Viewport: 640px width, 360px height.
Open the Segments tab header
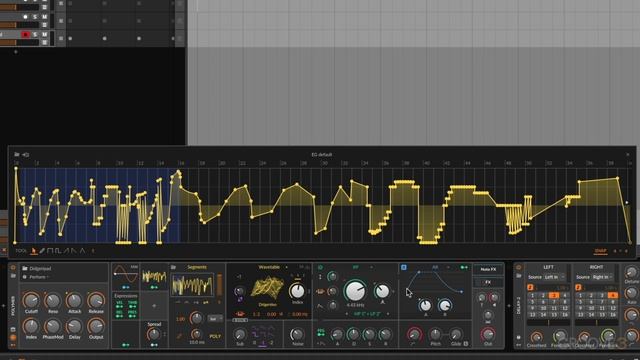point(197,267)
